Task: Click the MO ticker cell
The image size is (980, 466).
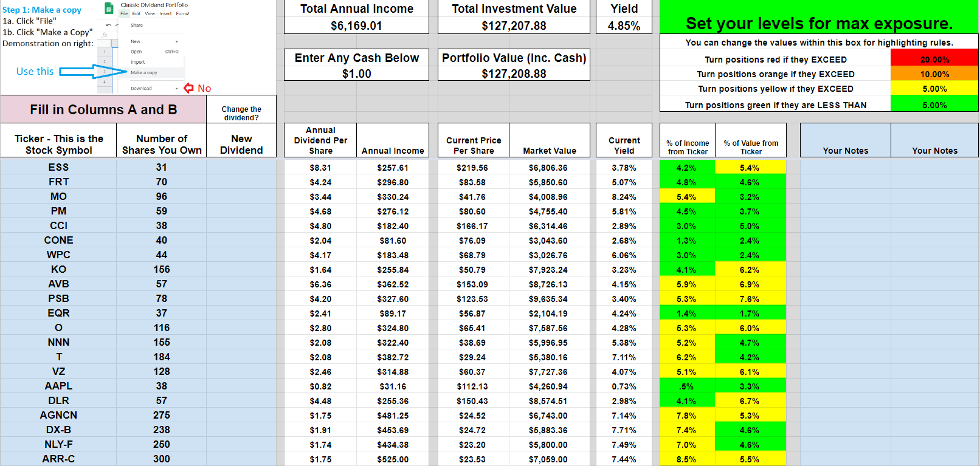Action: (x=58, y=196)
